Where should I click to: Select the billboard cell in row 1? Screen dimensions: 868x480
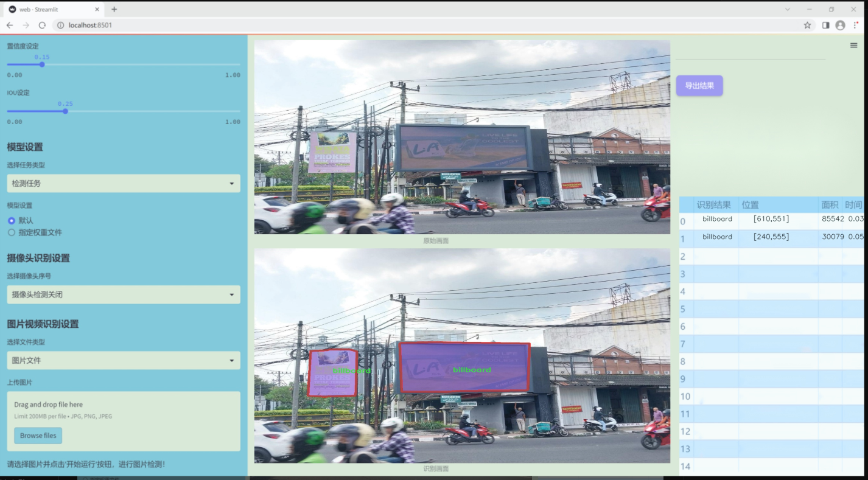coord(717,237)
